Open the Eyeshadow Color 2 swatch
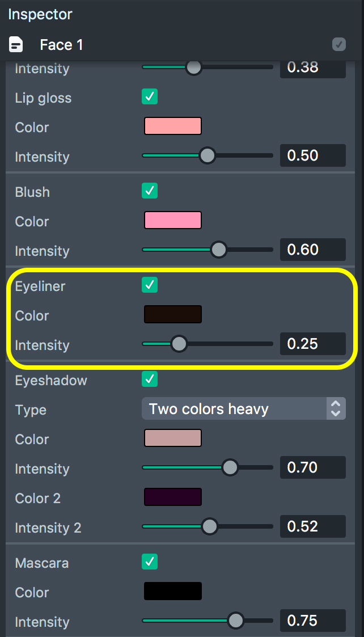The width and height of the screenshot is (364, 637). (x=173, y=497)
